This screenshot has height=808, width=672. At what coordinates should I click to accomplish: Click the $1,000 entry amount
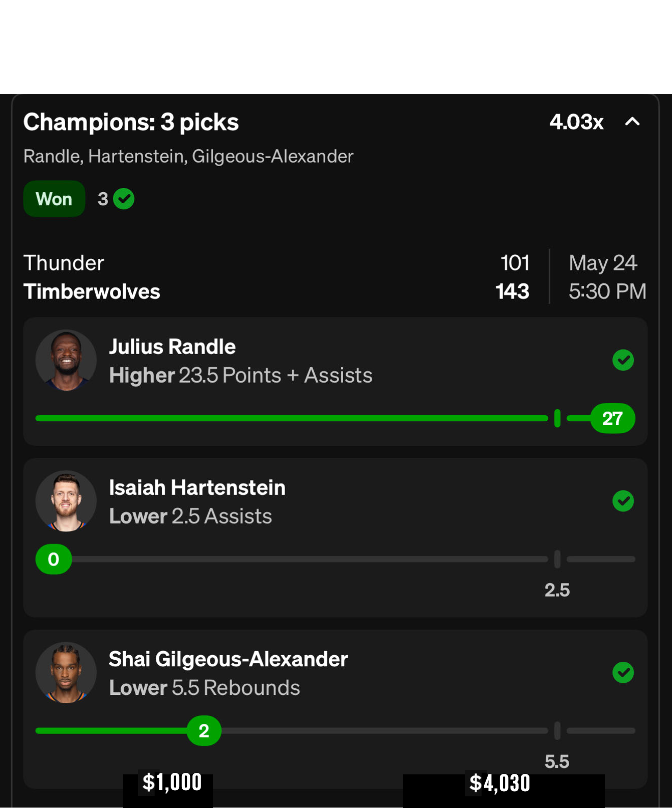pos(172,782)
